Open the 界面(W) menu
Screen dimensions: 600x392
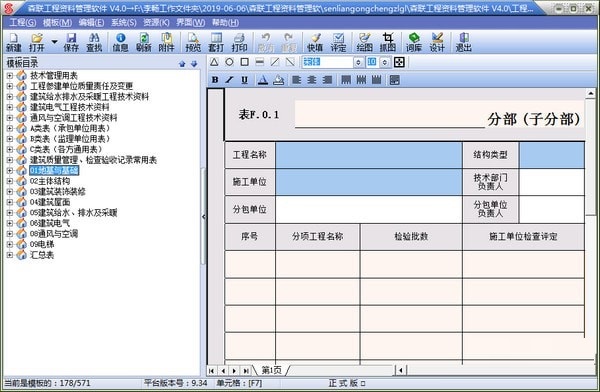[x=191, y=23]
